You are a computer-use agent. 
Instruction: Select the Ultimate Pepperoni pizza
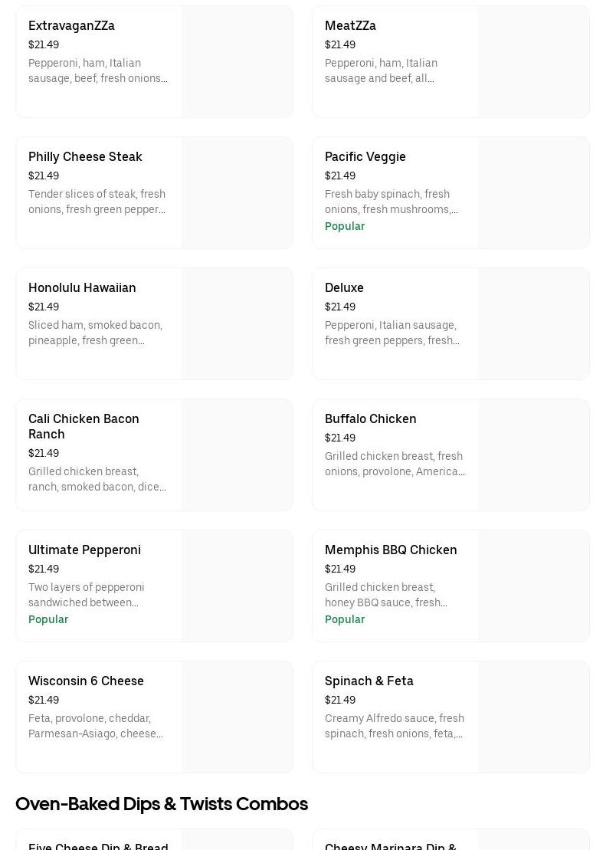(x=84, y=550)
